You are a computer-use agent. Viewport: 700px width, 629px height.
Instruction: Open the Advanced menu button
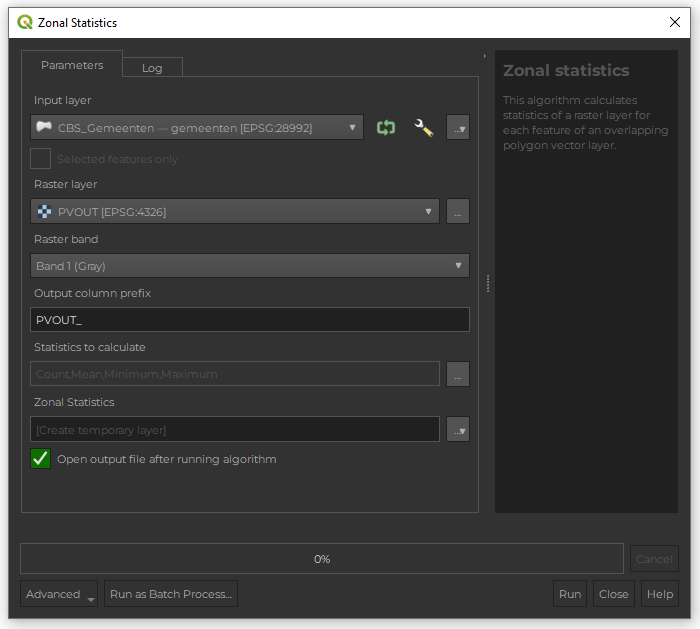[59, 594]
